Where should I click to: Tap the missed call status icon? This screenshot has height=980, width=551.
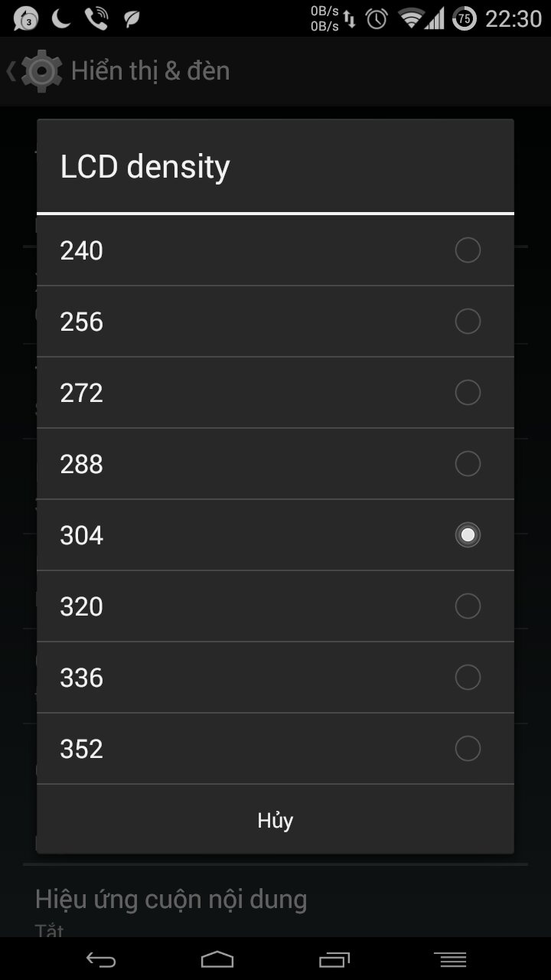(x=96, y=18)
